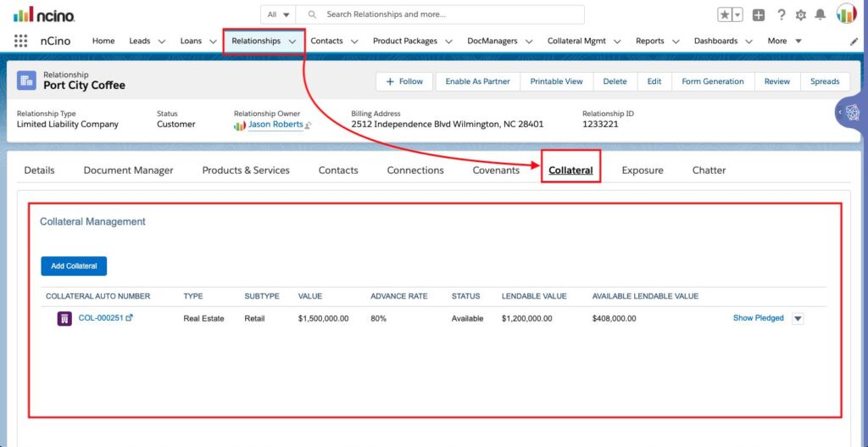The image size is (868, 447).
Task: Click the real estate collateral icon
Action: point(64,318)
